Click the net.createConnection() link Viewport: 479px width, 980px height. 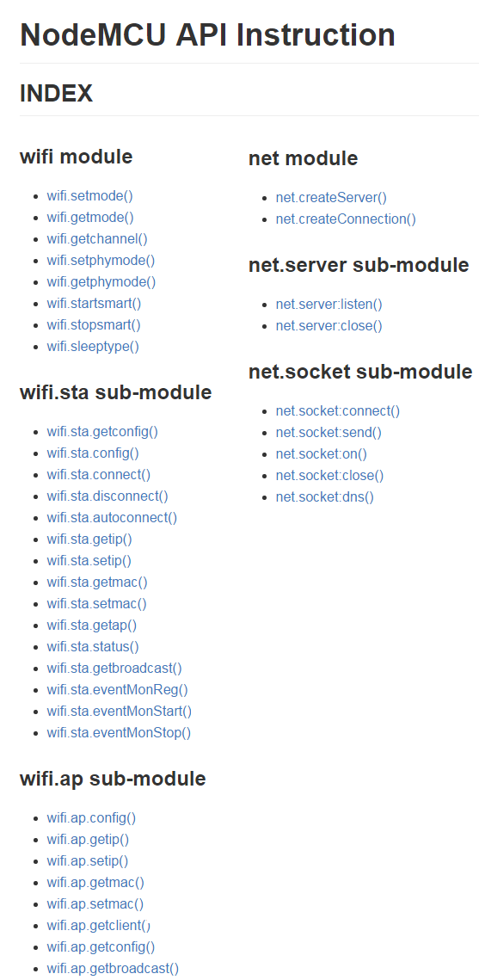346,219
